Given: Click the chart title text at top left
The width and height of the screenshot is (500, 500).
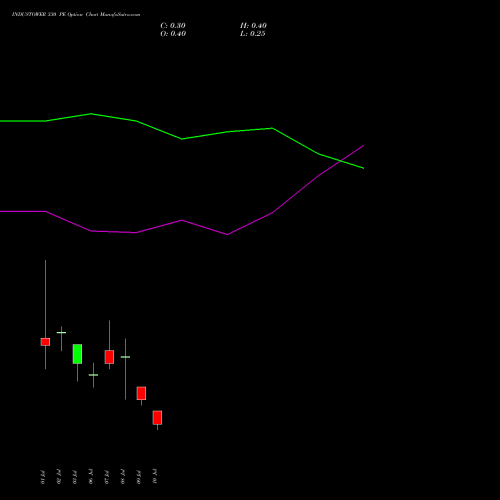Looking at the screenshot, I should coord(76,15).
